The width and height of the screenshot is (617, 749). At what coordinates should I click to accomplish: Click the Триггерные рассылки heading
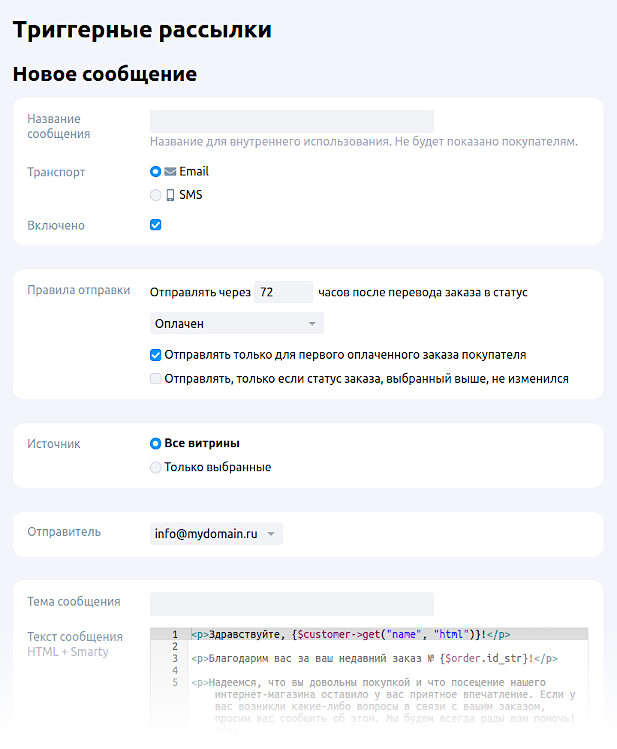click(142, 29)
